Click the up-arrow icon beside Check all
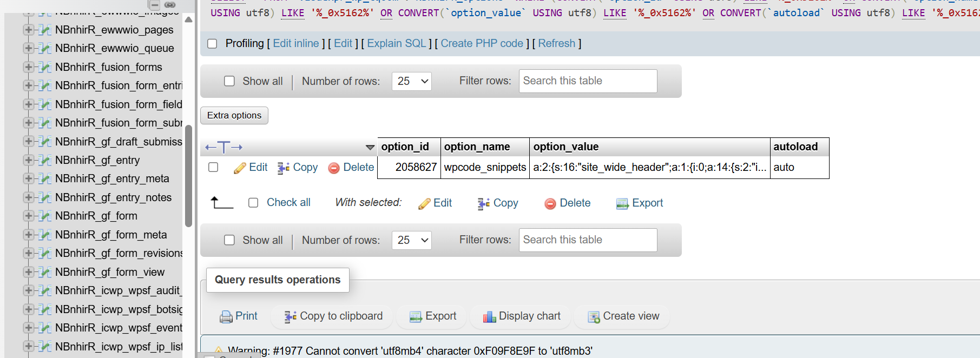 (x=221, y=203)
